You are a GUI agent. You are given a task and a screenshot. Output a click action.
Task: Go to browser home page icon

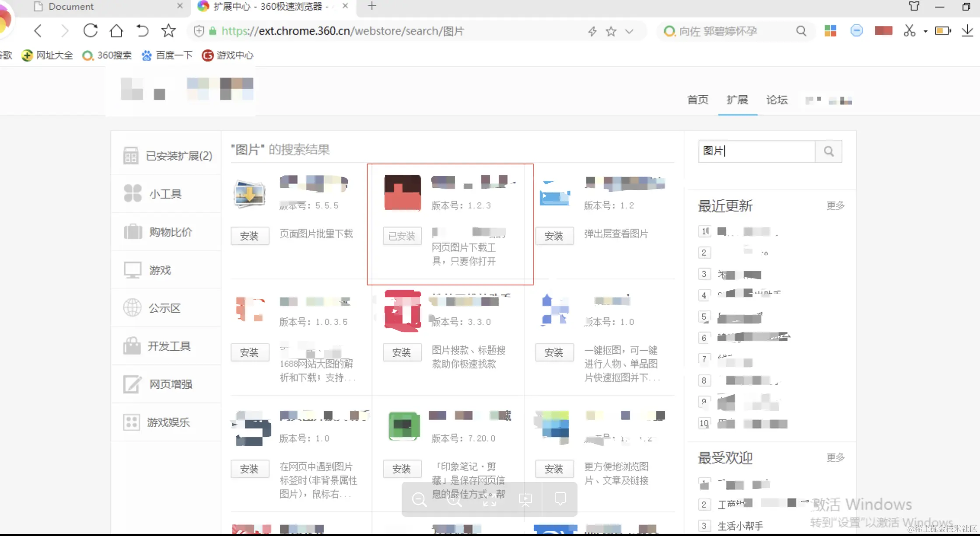click(116, 31)
